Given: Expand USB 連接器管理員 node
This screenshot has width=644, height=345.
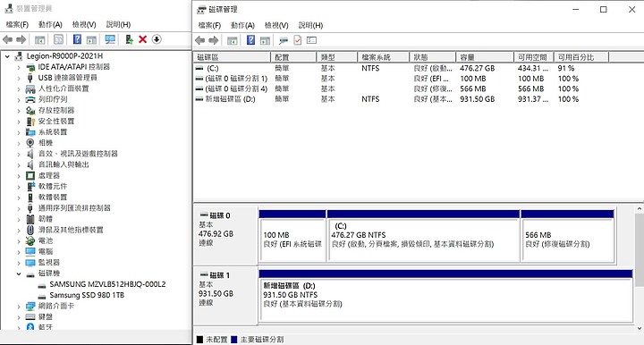Looking at the screenshot, I should (19, 78).
